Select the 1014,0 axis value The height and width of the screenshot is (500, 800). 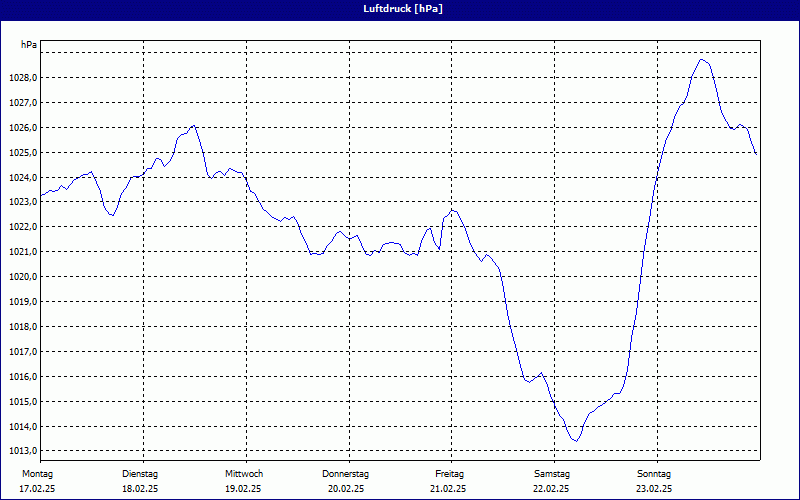pyautogui.click(x=23, y=427)
